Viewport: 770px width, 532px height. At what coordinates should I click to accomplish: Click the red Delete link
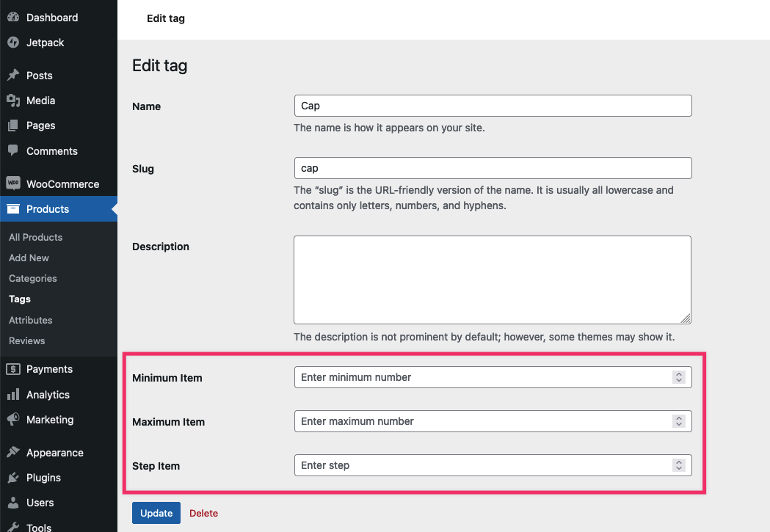pyautogui.click(x=203, y=513)
